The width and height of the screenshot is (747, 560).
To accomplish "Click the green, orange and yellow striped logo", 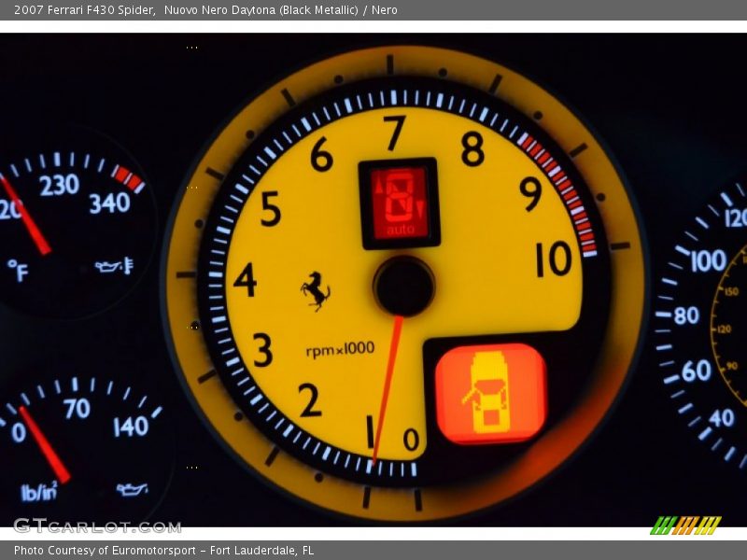I will (x=686, y=525).
